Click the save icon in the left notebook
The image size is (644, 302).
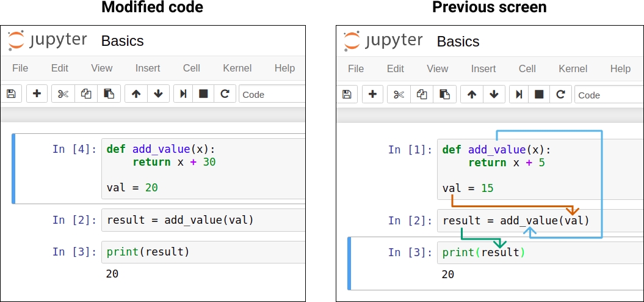[11, 94]
